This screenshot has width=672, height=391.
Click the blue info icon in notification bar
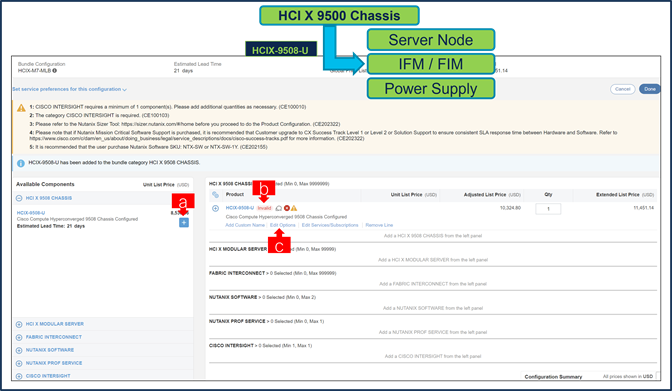coord(20,163)
